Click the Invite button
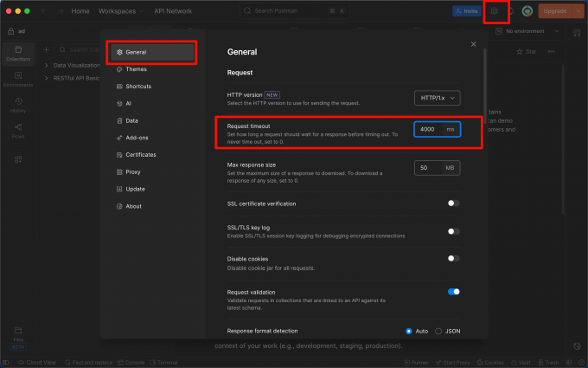588x368 pixels. (x=467, y=11)
